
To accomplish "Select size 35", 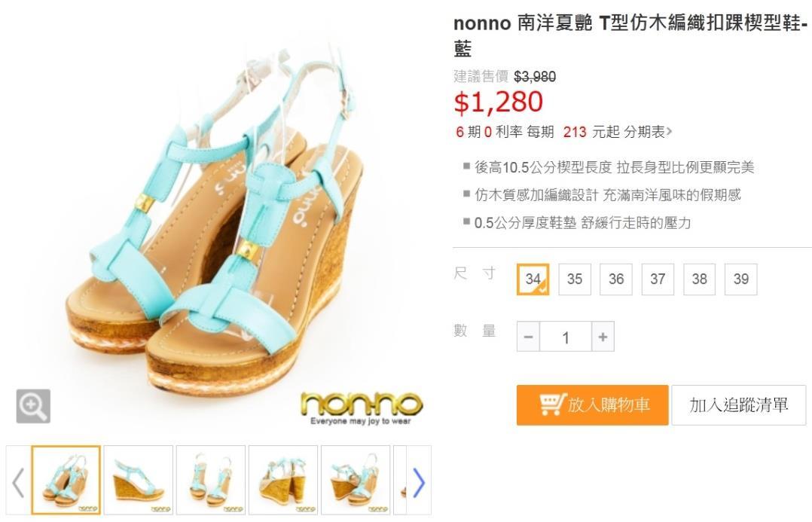I will [x=575, y=279].
